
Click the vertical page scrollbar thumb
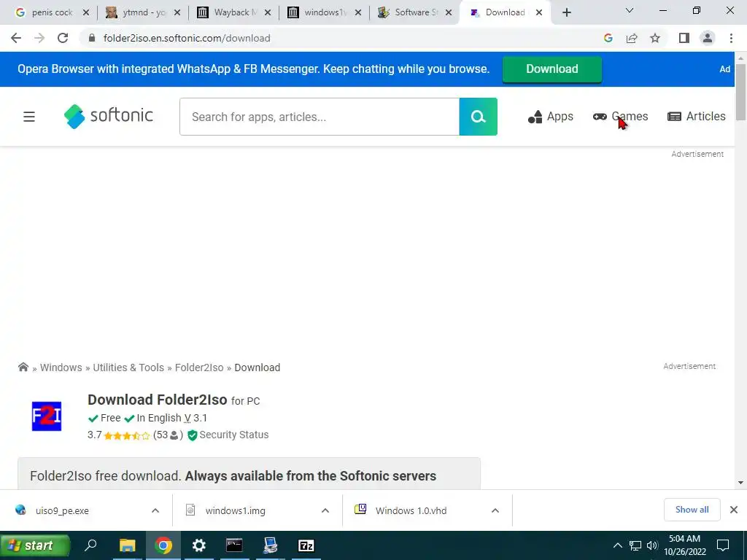coord(740,93)
